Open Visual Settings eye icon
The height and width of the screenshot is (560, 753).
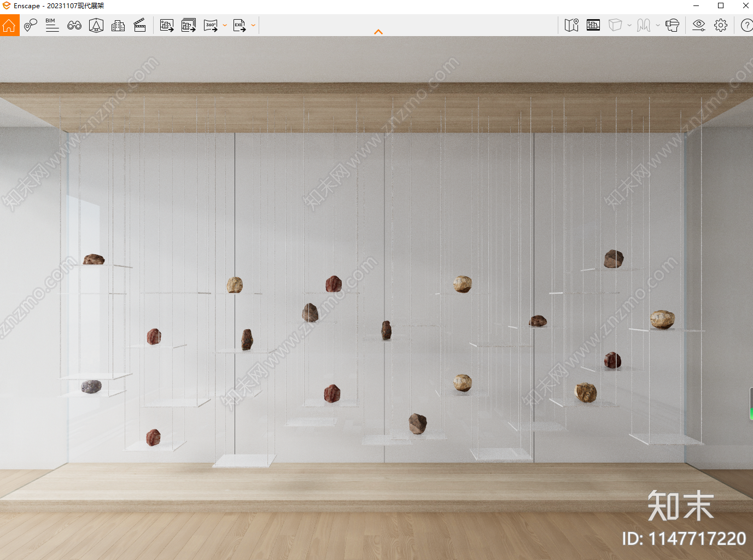[x=699, y=25]
